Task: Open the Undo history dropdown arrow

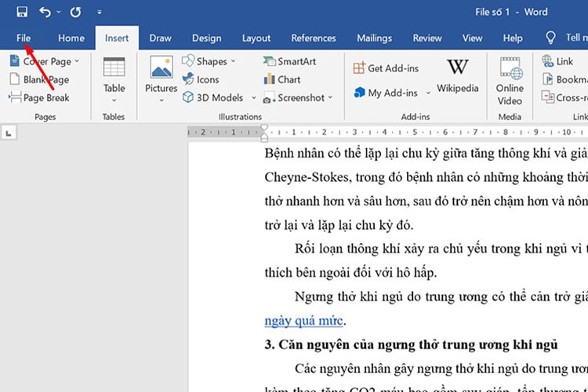Action: pyautogui.click(x=59, y=12)
